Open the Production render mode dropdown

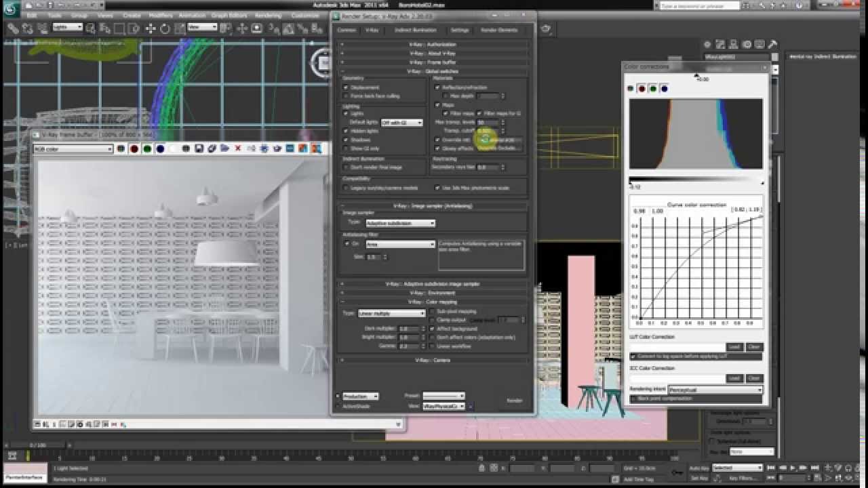360,396
